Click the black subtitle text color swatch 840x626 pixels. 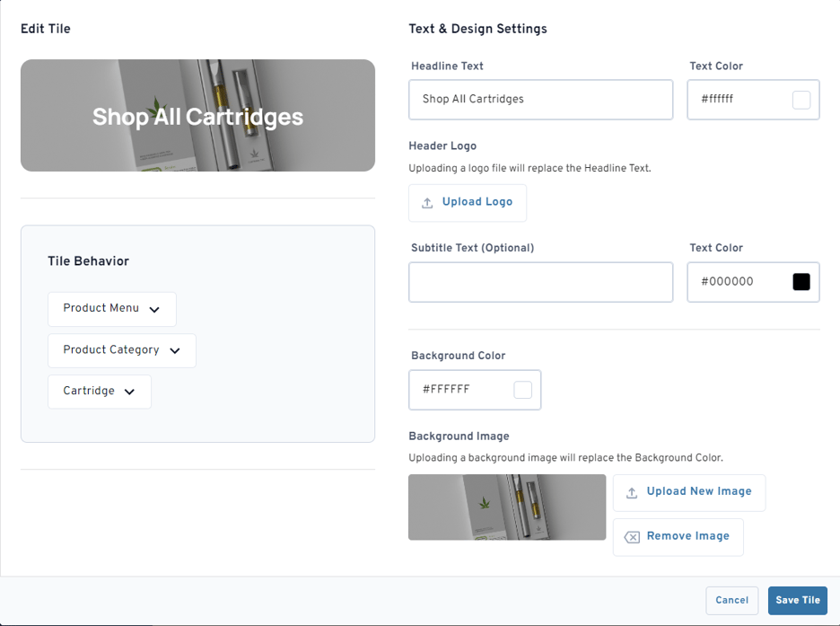801,282
